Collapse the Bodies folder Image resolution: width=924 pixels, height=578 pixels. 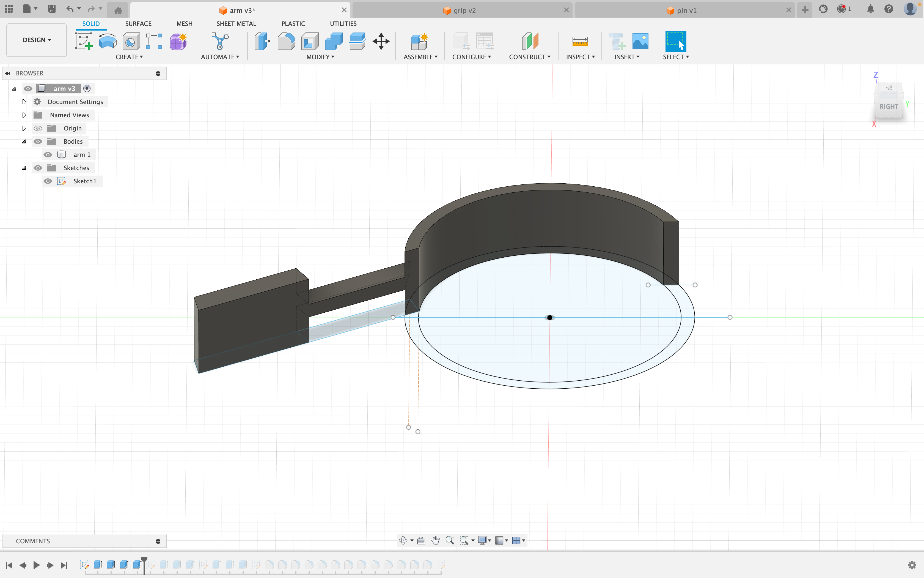[24, 141]
